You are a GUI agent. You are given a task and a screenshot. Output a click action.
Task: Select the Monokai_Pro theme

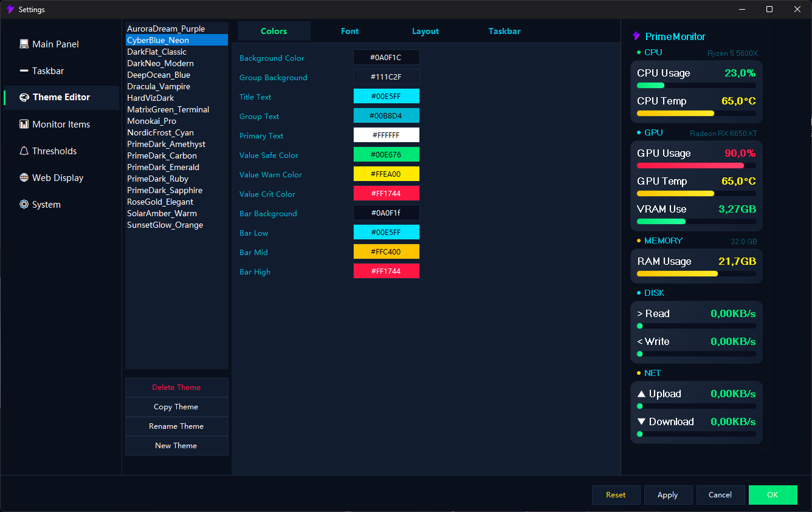pos(176,121)
